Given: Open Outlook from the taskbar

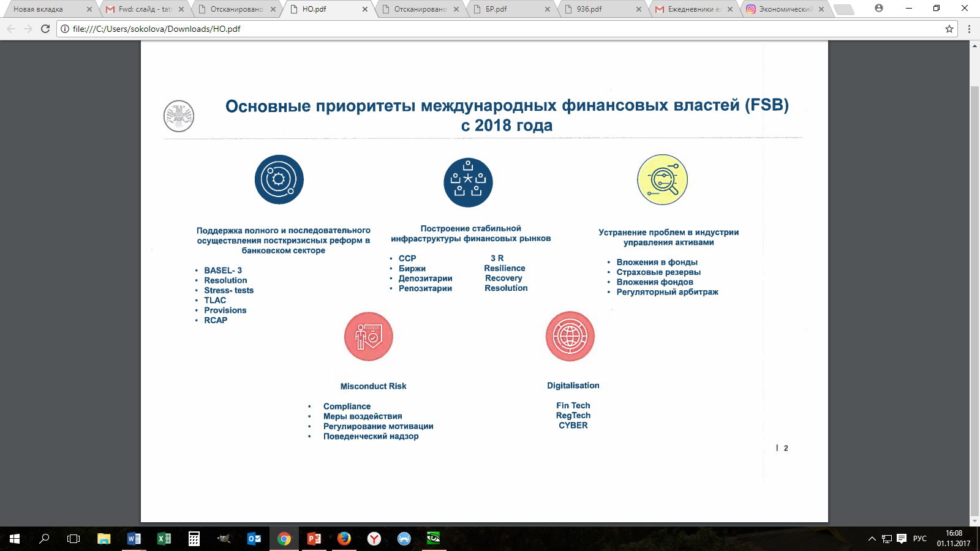Looking at the screenshot, I should (x=254, y=539).
